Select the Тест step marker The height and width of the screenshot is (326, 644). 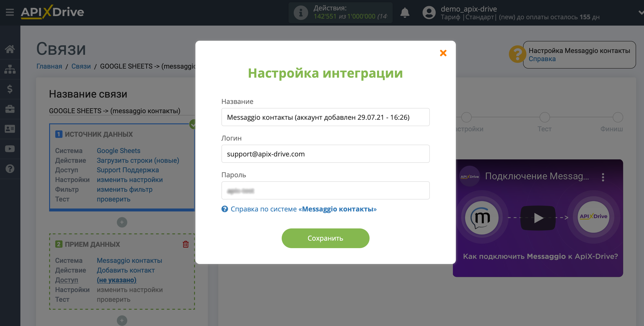(x=545, y=117)
